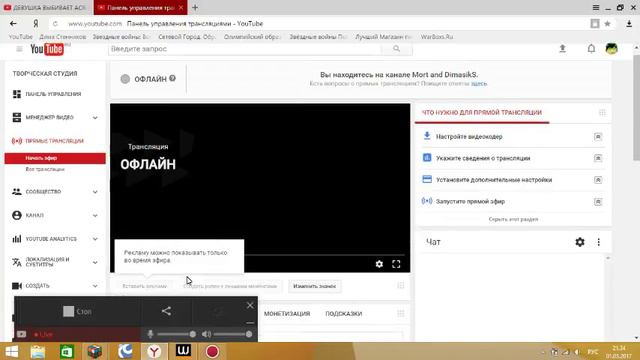The height and width of the screenshot is (360, 640).
Task: Open the notifications bell
Action: pyautogui.click(x=591, y=49)
